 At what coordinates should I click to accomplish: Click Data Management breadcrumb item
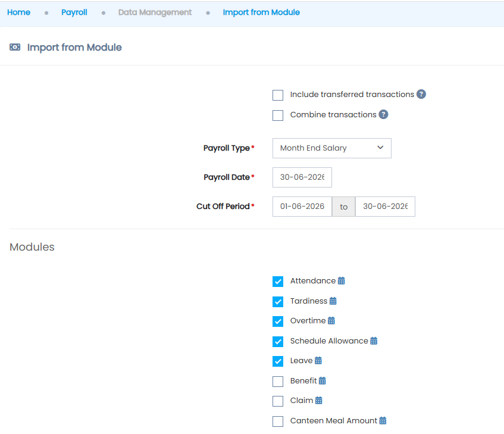[x=155, y=13]
